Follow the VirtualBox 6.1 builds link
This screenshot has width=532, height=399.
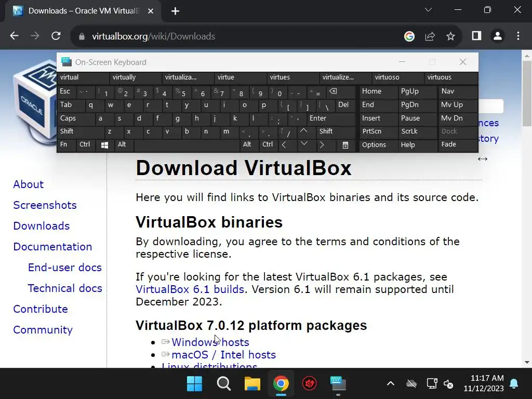[x=190, y=289]
